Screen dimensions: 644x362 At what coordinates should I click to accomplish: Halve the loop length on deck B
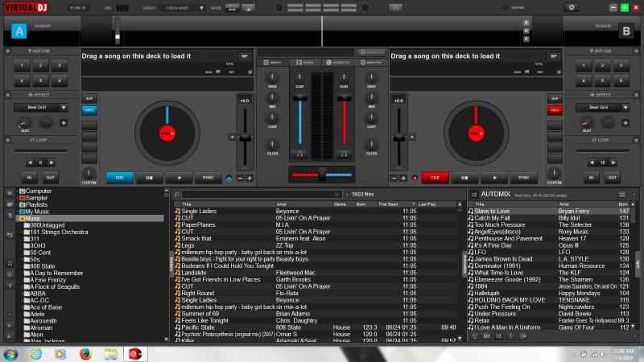(x=592, y=162)
